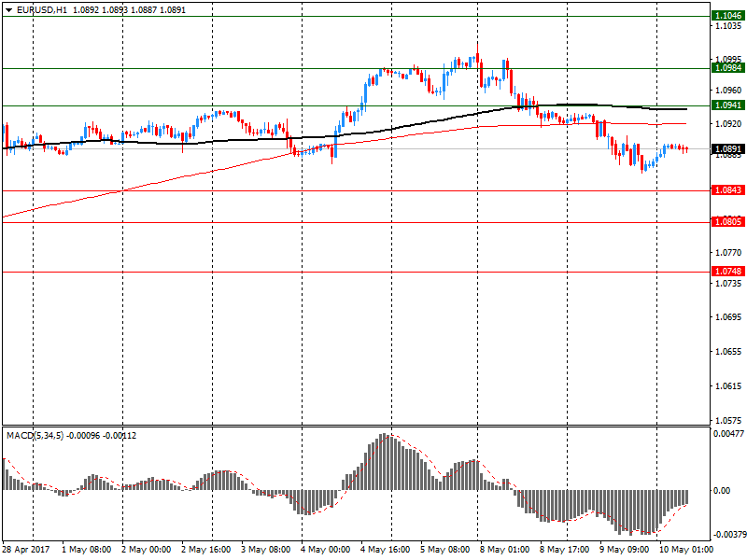Screen dimensions: 747x560
Task: Select the 1.0770 price scale value
Action: pyautogui.click(x=729, y=252)
